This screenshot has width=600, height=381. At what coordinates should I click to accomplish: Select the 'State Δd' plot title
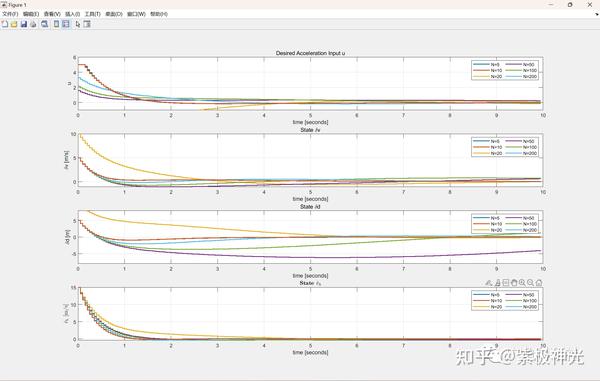[310, 207]
